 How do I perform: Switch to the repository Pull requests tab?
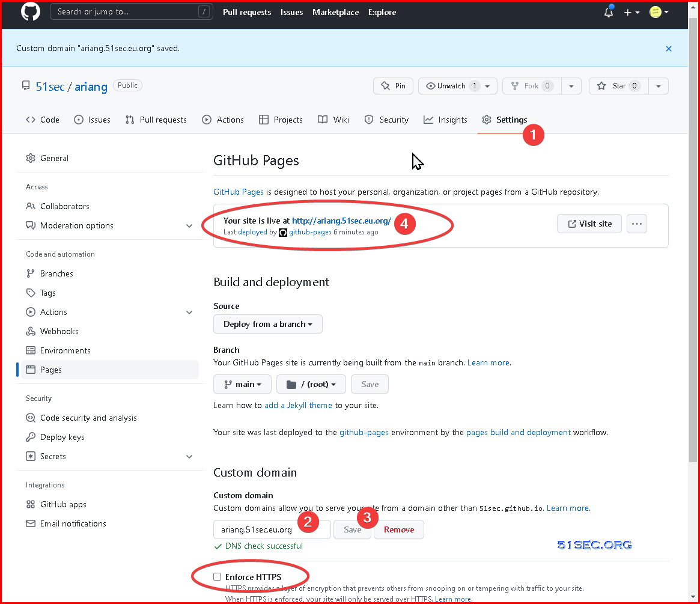click(x=156, y=120)
